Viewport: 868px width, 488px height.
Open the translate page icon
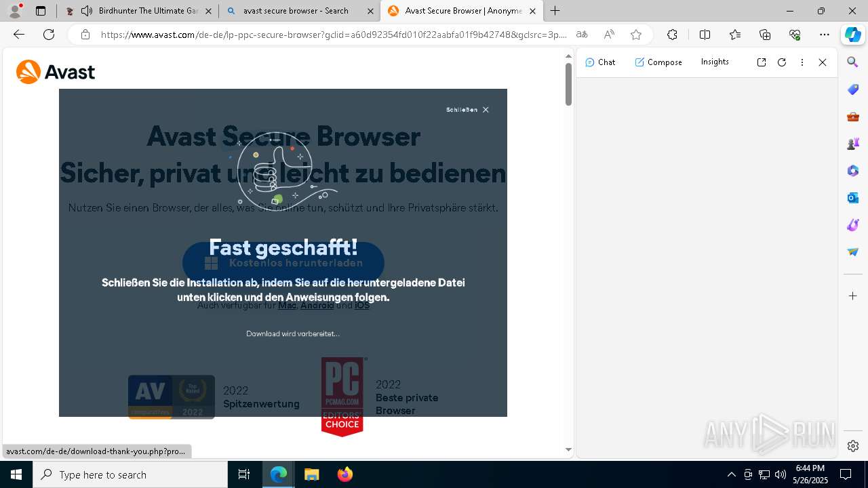582,35
